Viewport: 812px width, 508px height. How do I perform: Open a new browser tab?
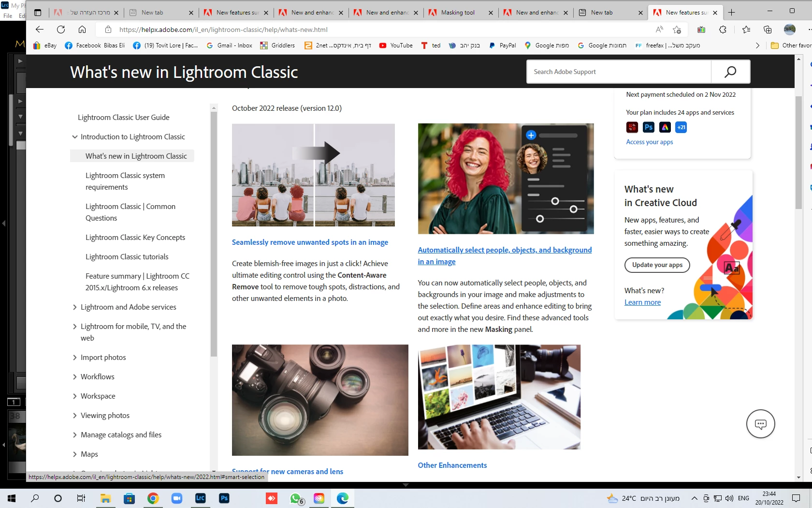point(731,13)
